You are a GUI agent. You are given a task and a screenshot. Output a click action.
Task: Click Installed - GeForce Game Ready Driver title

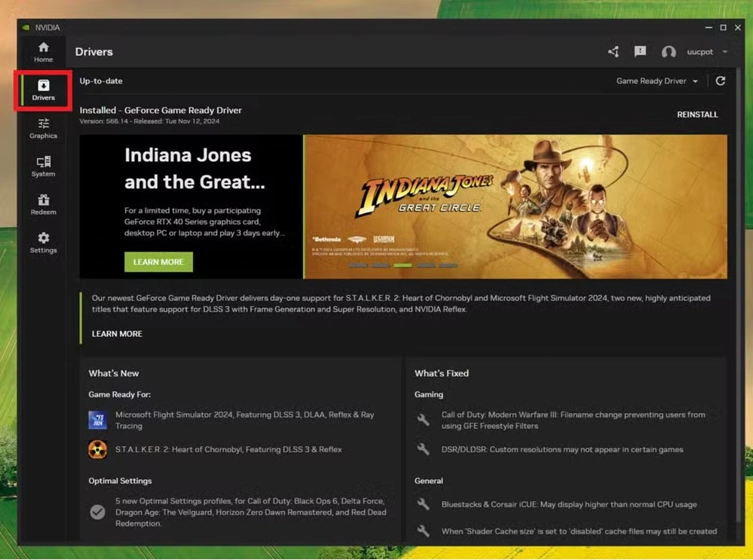161,110
